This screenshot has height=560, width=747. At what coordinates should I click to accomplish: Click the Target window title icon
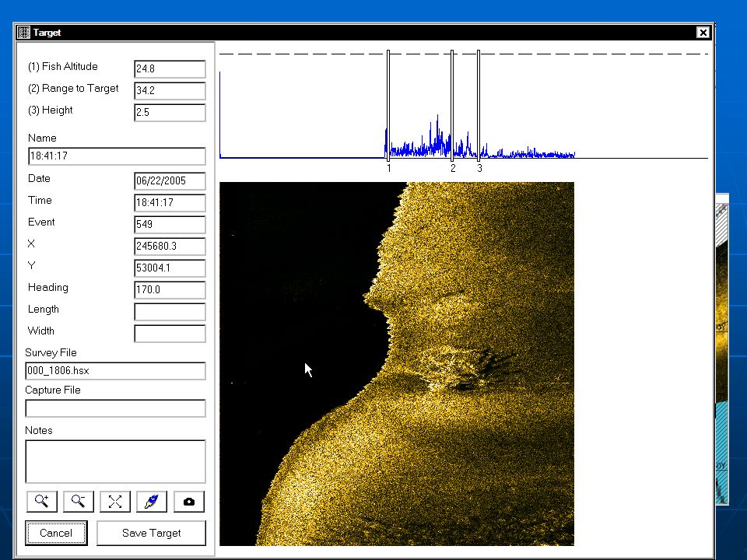[23, 33]
